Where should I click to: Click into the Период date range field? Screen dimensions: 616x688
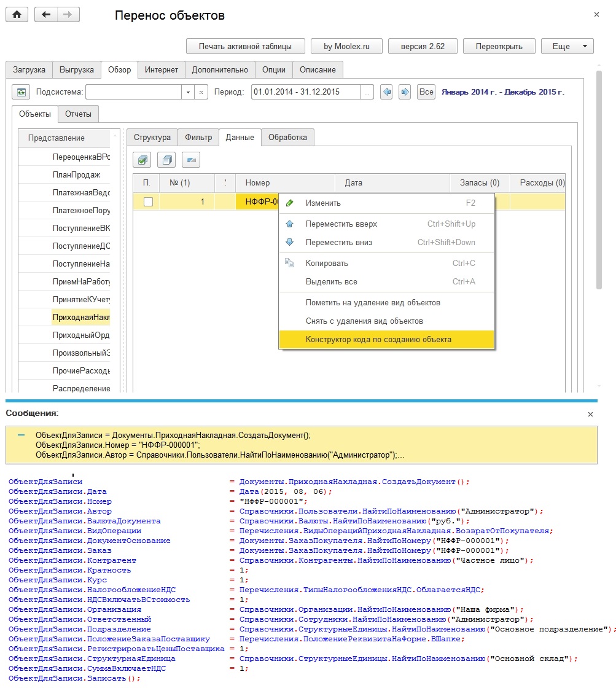pyautogui.click(x=306, y=92)
